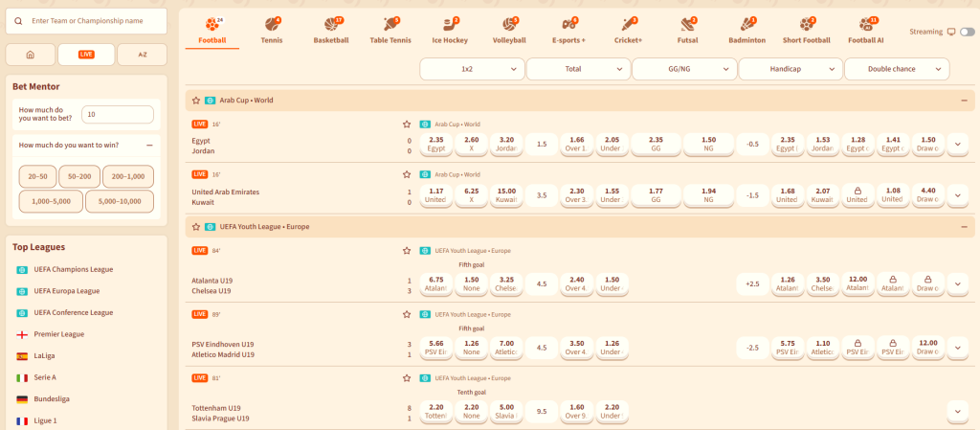Image resolution: width=980 pixels, height=430 pixels.
Task: Click the Serie A Italy flag icon
Action: point(22,377)
